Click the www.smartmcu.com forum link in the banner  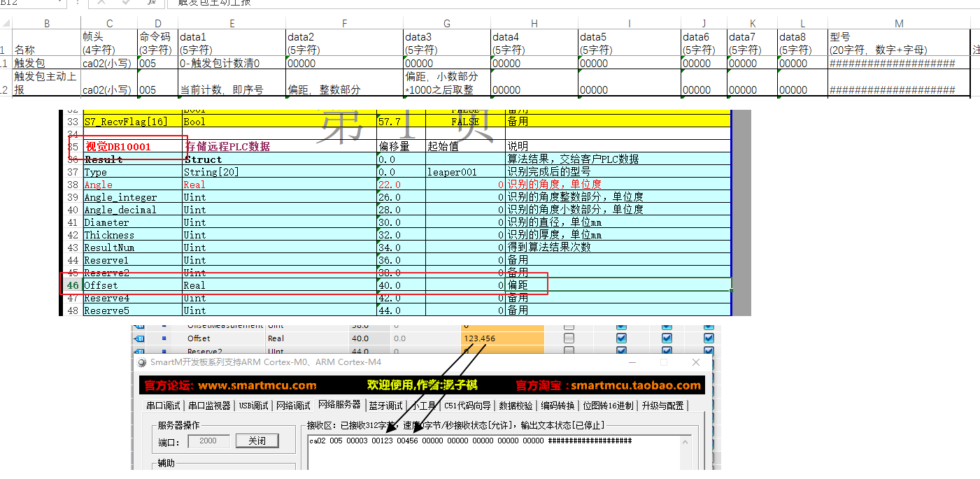(257, 385)
